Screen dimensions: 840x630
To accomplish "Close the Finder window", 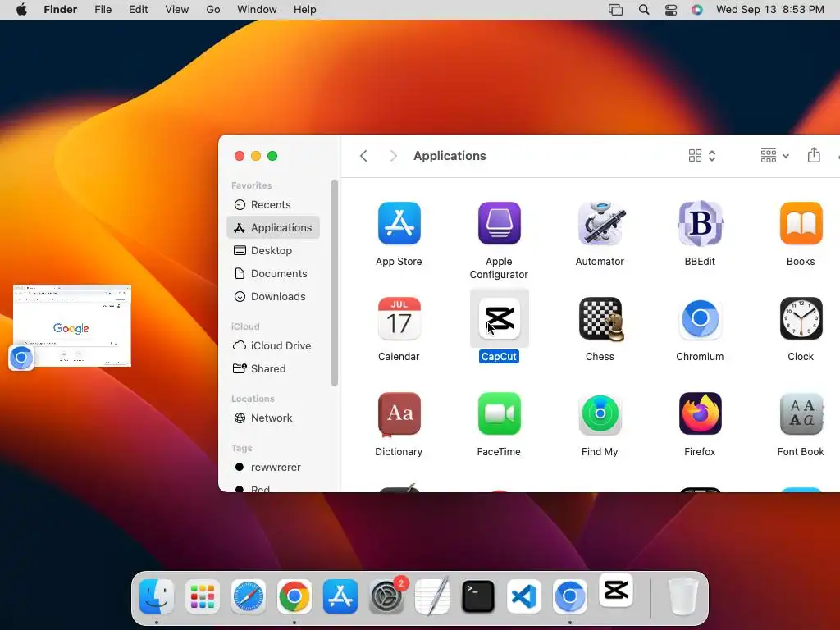I will [240, 156].
